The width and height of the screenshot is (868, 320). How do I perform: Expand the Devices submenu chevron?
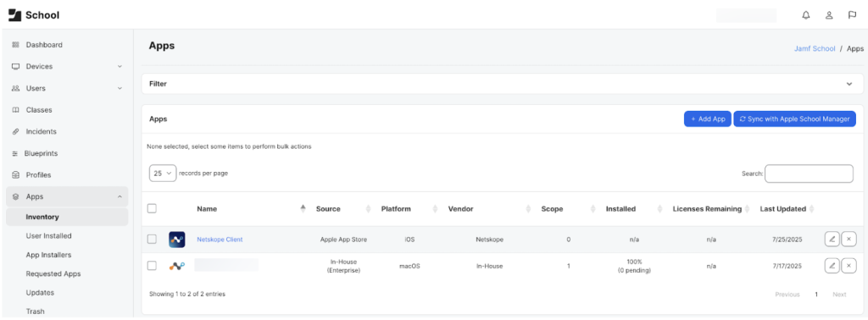coord(120,66)
